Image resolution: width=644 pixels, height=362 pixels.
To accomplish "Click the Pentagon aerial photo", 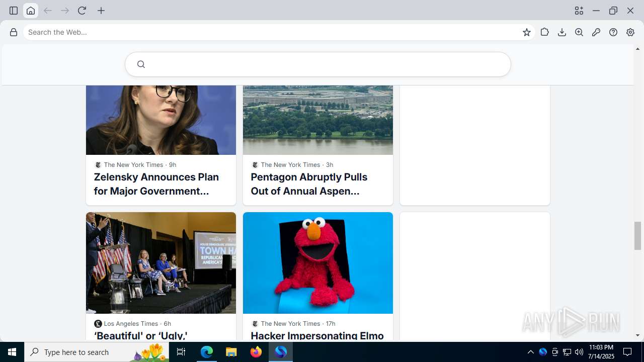I will click(x=318, y=120).
